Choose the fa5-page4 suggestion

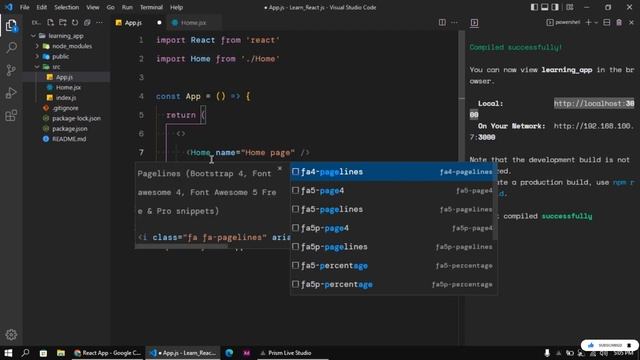[x=392, y=191]
